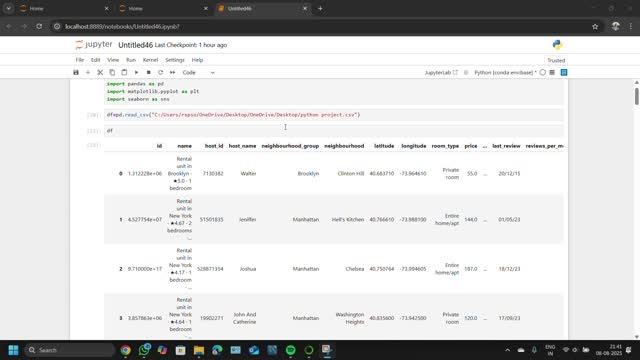Open the Help menu
Image resolution: width=640 pixels, height=360 pixels.
[197, 60]
